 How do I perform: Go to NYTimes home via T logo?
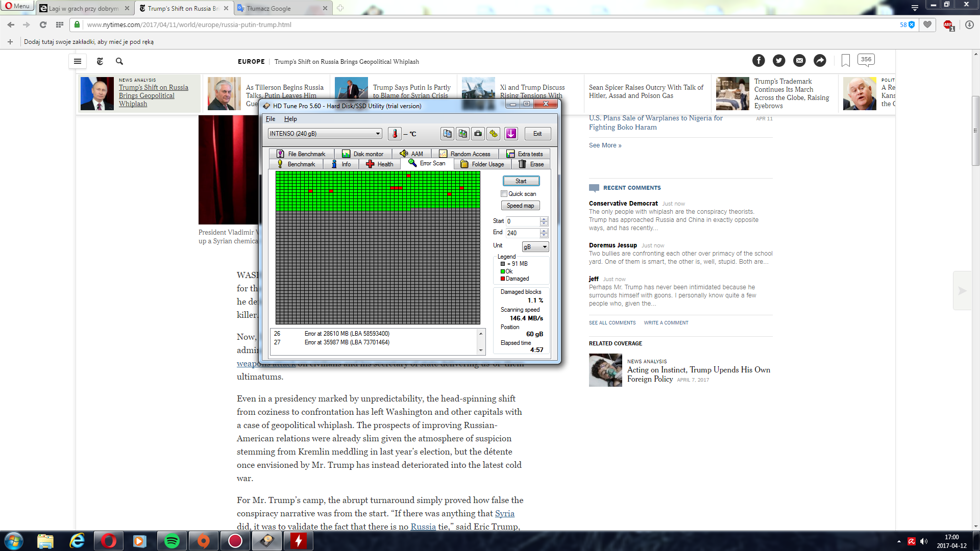100,61
